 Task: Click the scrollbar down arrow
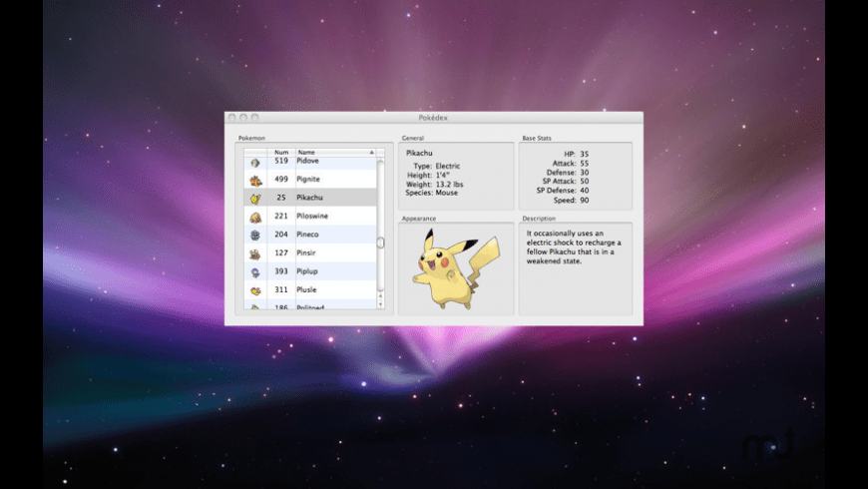[380, 304]
